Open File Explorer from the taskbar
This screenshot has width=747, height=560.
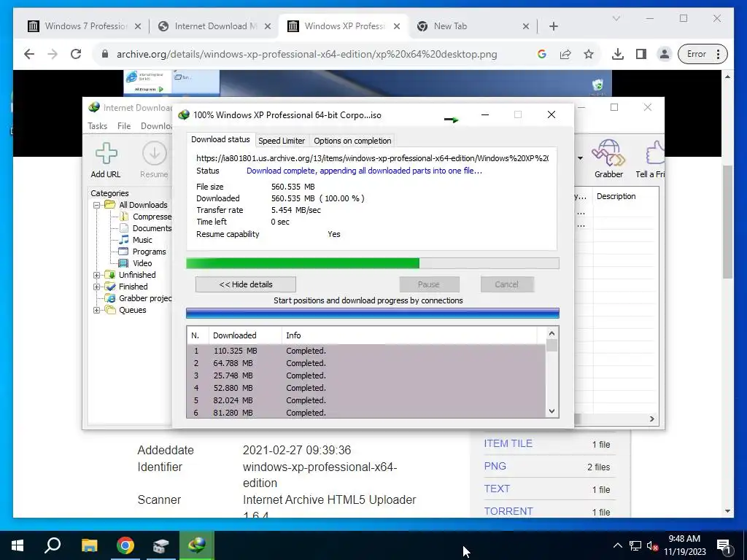[89, 545]
